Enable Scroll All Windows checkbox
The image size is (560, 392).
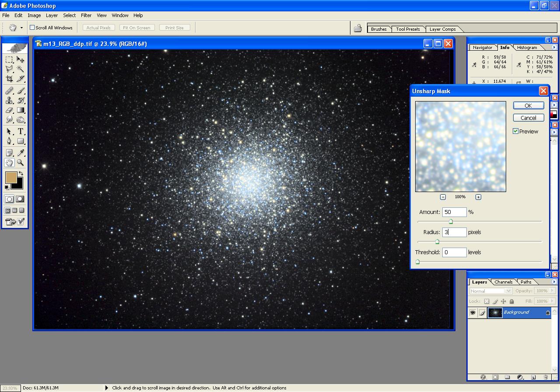point(32,28)
